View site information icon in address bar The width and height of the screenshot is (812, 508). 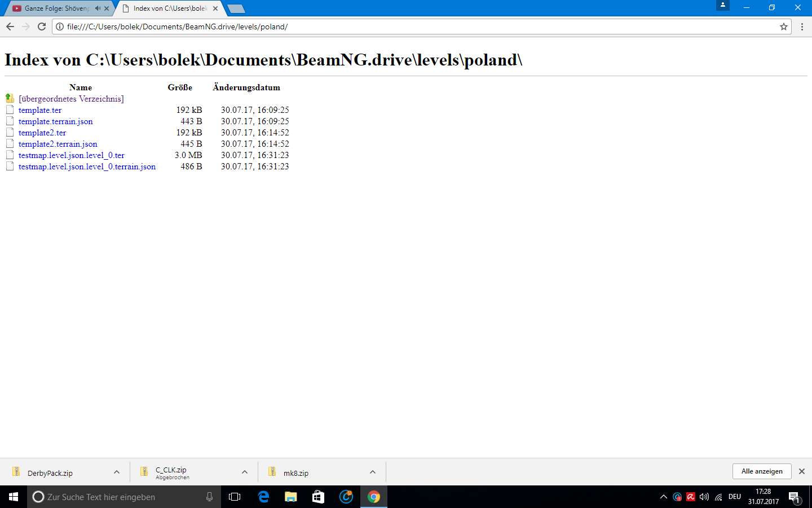pos(60,27)
